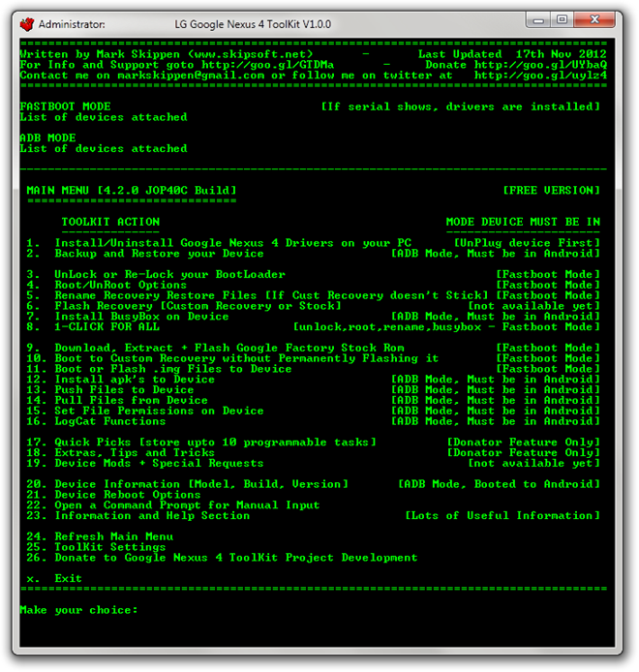Viewport: 639px width, 672px height.
Task: Click the markskippen@gmail.com email text
Action: (191, 76)
